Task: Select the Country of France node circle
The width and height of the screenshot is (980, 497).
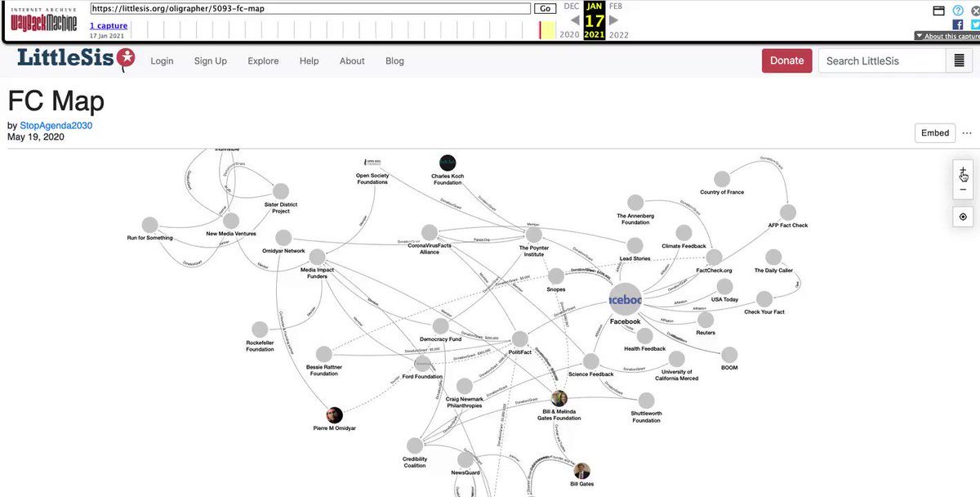Action: click(x=721, y=179)
